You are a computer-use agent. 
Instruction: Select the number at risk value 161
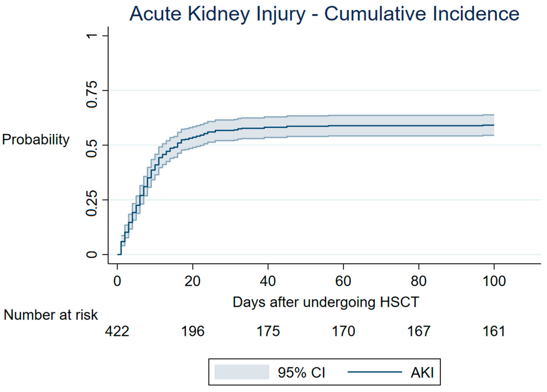click(494, 331)
